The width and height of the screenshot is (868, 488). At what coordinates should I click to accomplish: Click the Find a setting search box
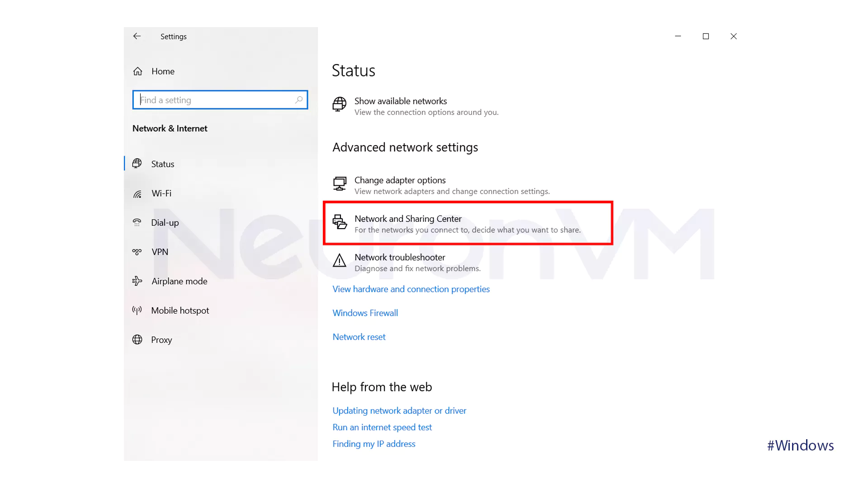[x=219, y=99]
